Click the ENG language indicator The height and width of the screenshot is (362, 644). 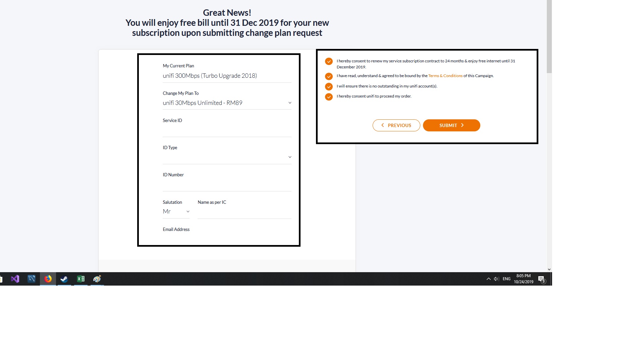(506, 279)
